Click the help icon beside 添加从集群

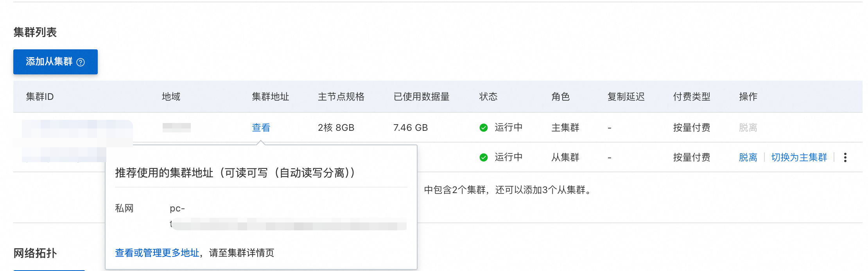pyautogui.click(x=81, y=62)
